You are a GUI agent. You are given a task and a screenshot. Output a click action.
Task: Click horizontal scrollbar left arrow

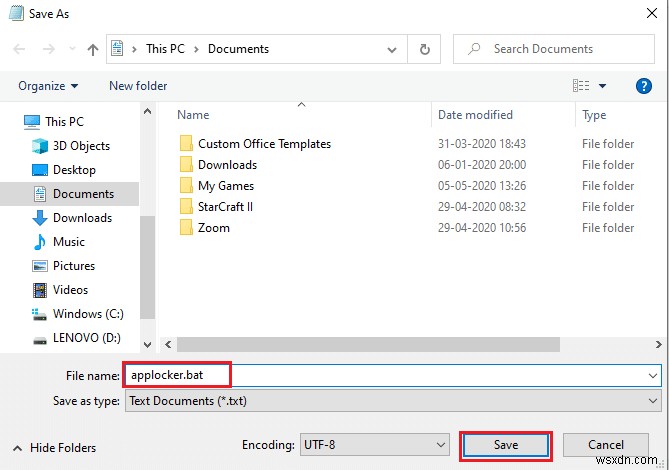(168, 345)
